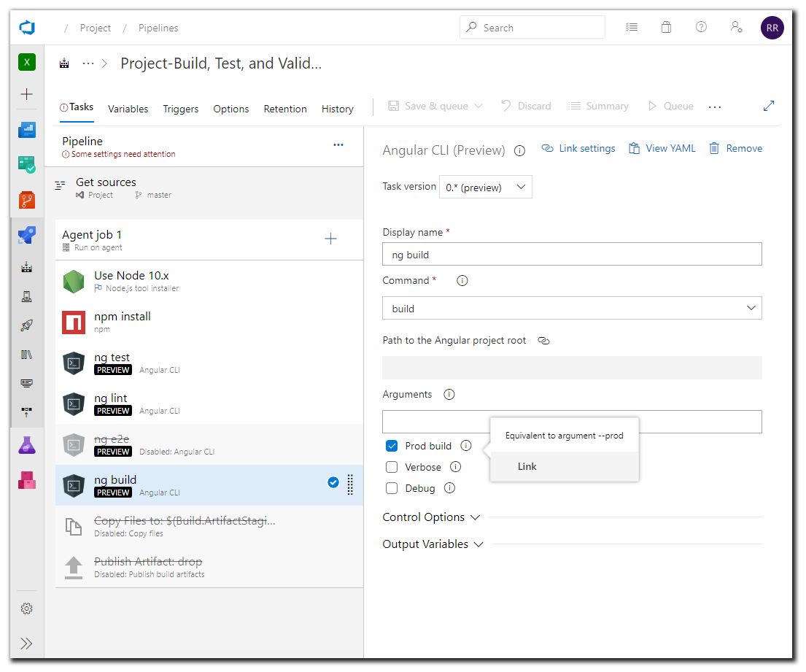Open user settings person icon
The width and height of the screenshot is (806, 672).
[736, 27]
